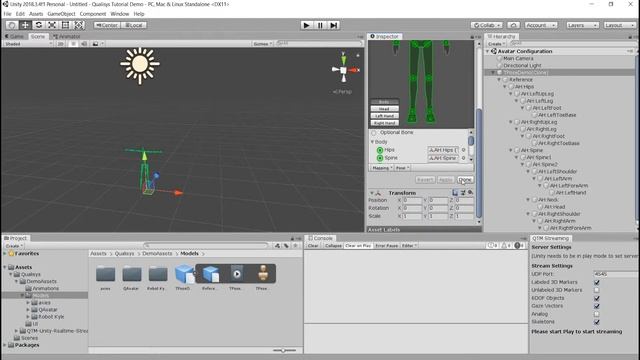Viewport: 640px width, 360px height.
Task: Click the Hips bone indicator circle
Action: coord(380,150)
